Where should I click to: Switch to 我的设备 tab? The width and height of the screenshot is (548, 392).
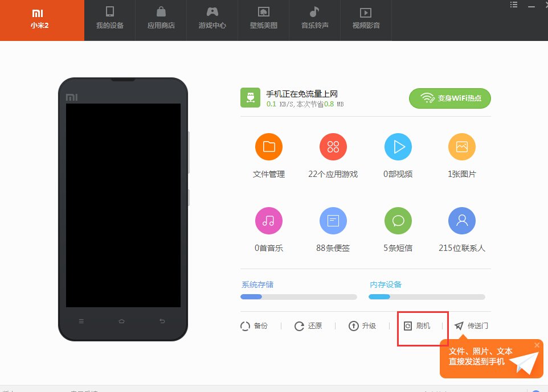coord(110,20)
